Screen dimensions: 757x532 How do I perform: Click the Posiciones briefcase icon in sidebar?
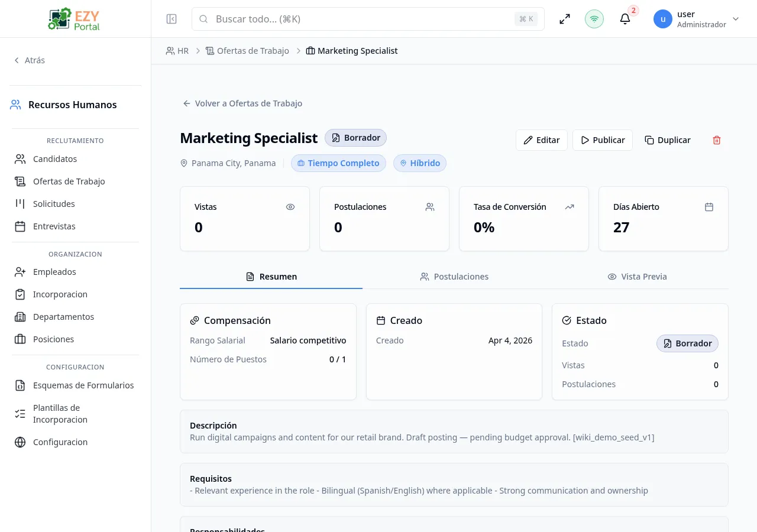[20, 339]
